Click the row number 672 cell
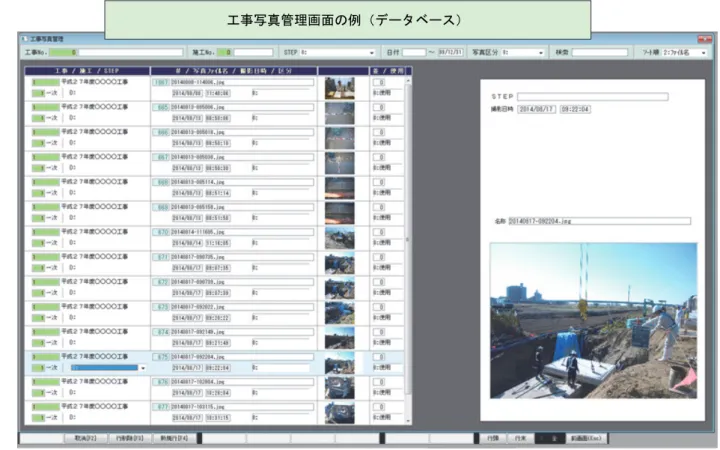 coord(161,282)
